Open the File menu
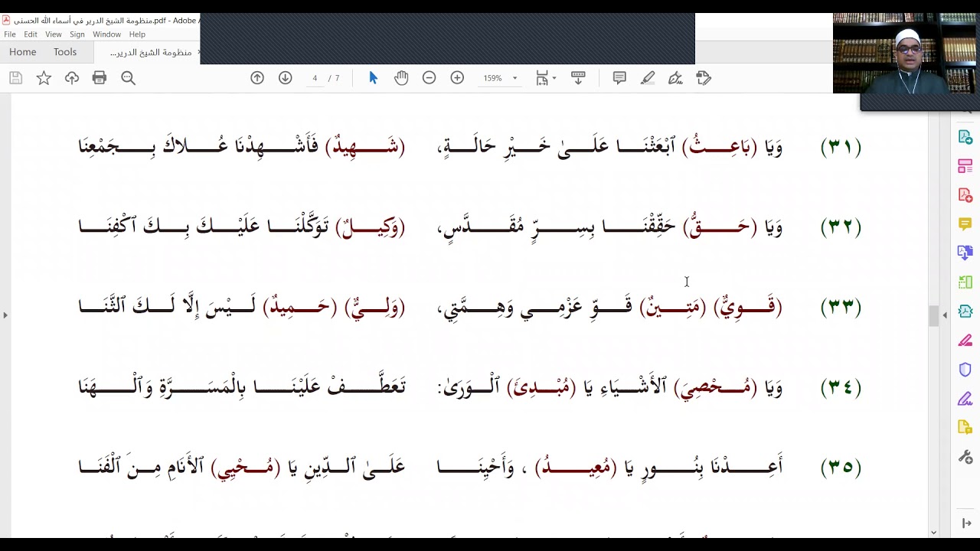The height and width of the screenshot is (551, 980). [x=10, y=34]
